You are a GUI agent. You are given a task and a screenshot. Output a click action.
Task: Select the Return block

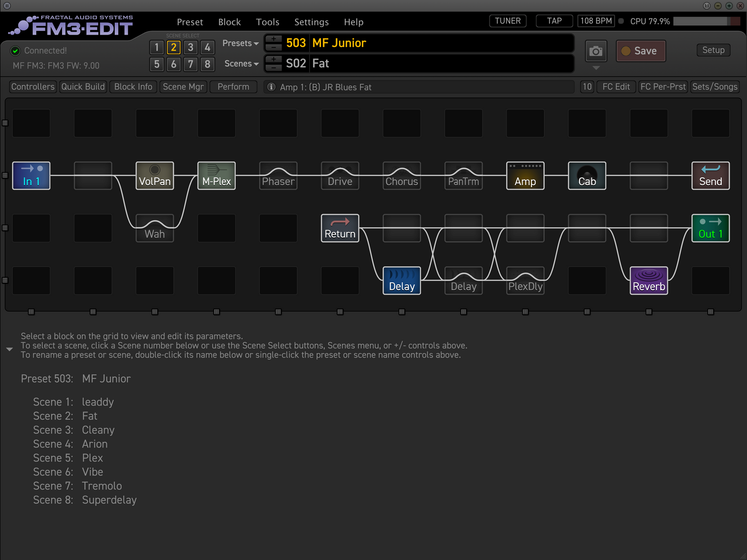340,229
